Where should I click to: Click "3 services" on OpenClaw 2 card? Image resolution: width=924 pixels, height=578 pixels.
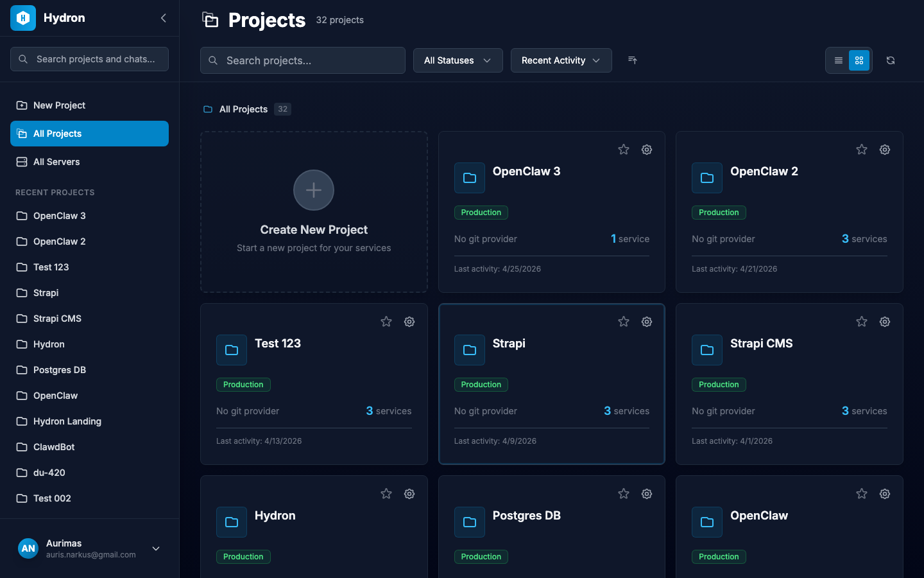pyautogui.click(x=864, y=239)
